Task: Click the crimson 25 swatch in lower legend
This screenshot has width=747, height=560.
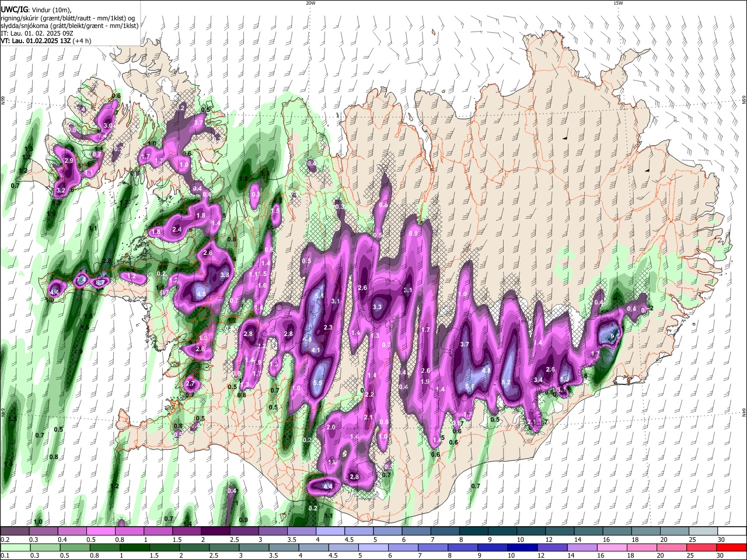Action: point(701,548)
